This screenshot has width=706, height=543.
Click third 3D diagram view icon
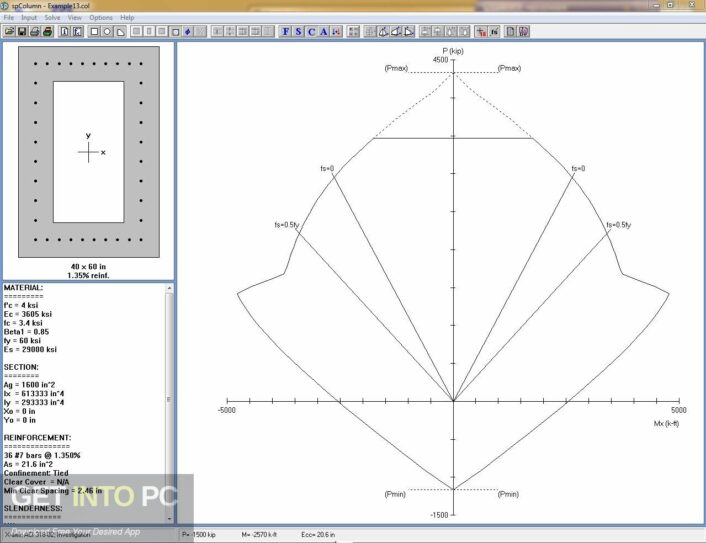[x=408, y=32]
